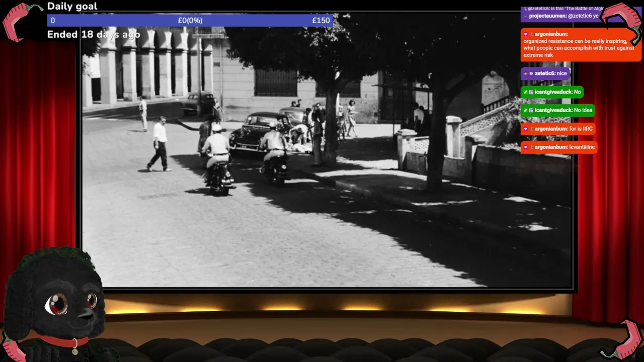Viewport: 644px width, 362px height.
Task: Click the 'Ended 18 days ago' text
Action: click(x=94, y=35)
